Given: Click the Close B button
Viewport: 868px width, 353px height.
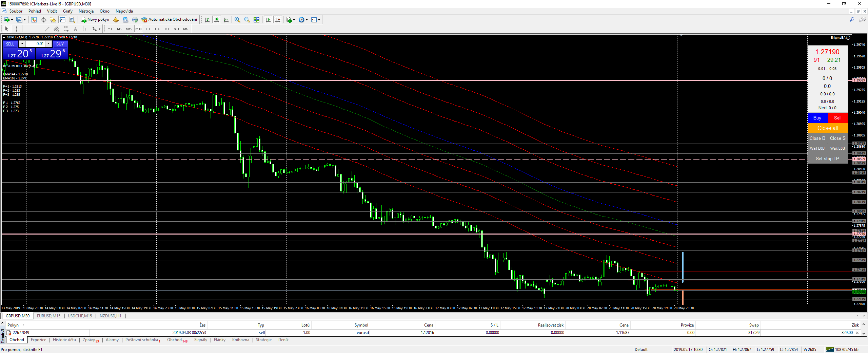Looking at the screenshot, I should click(x=817, y=138).
